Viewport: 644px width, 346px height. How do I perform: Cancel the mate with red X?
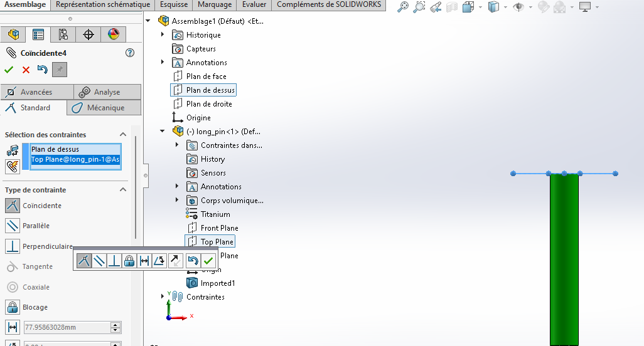pyautogui.click(x=26, y=70)
